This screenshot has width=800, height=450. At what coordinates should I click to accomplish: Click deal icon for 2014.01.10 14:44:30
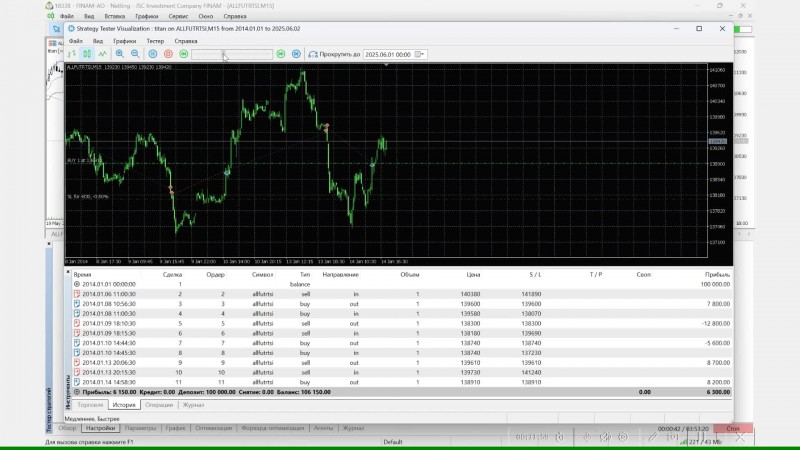(77, 343)
